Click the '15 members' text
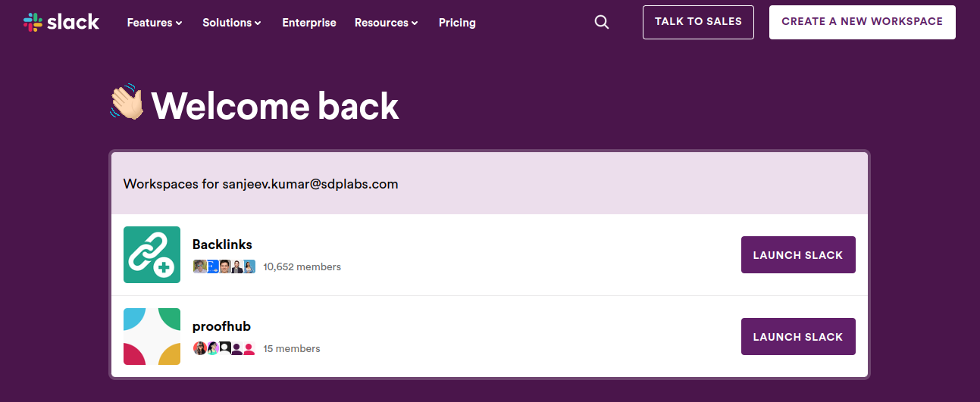The width and height of the screenshot is (980, 402). click(x=292, y=348)
